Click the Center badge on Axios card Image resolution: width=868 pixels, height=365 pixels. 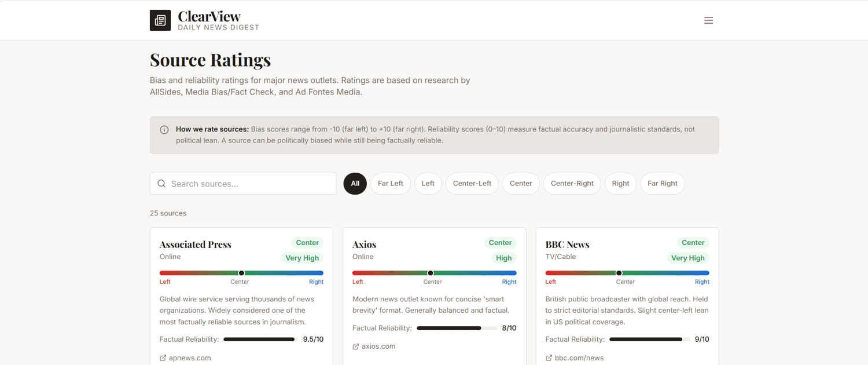pos(500,243)
